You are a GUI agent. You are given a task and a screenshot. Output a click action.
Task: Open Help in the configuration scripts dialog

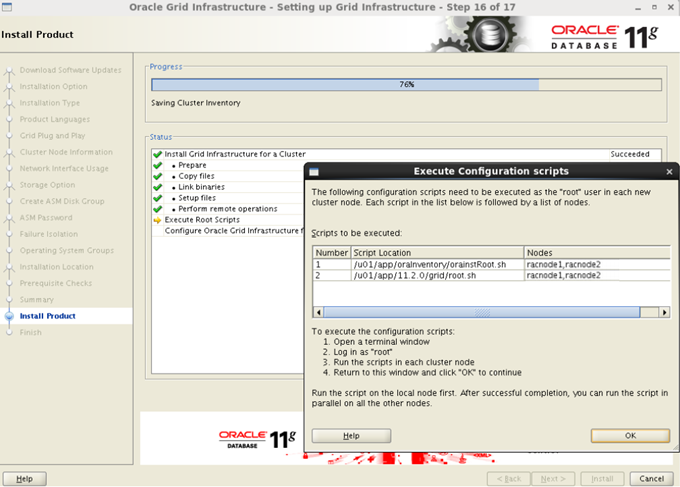click(x=351, y=435)
